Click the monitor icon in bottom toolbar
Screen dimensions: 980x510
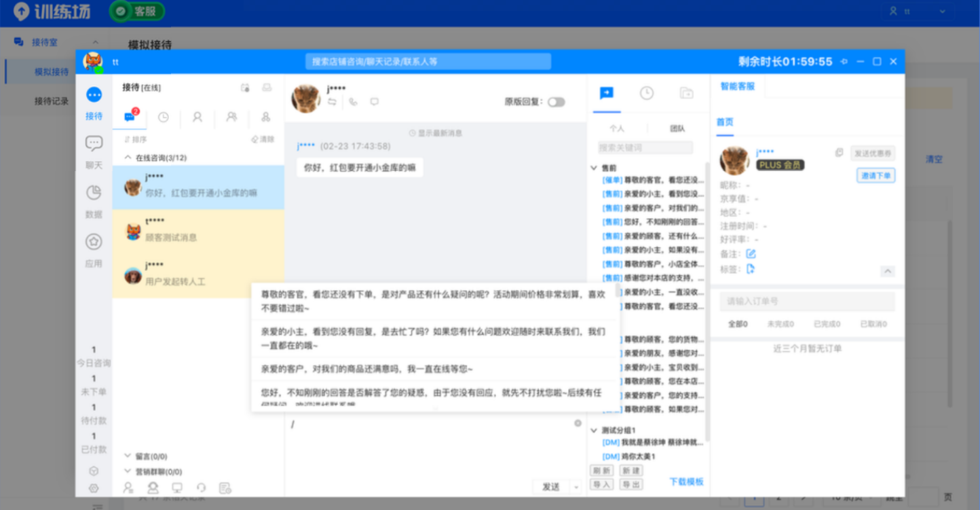(177, 488)
